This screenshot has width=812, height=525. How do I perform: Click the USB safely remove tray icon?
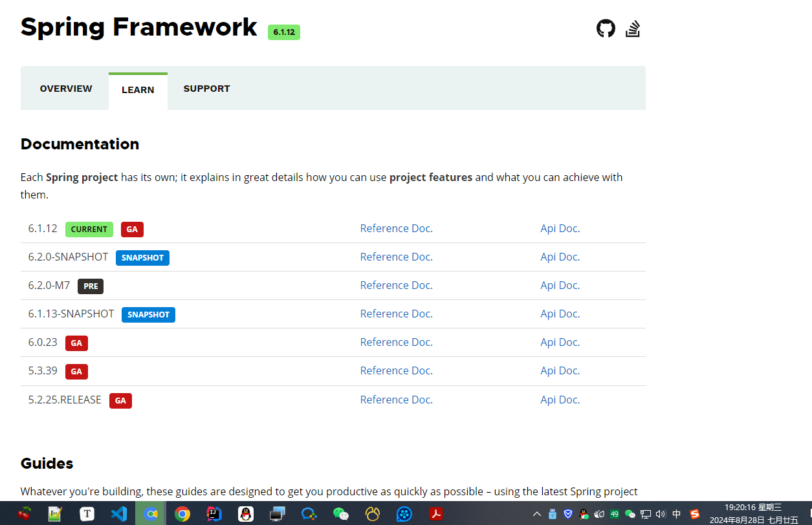(553, 514)
